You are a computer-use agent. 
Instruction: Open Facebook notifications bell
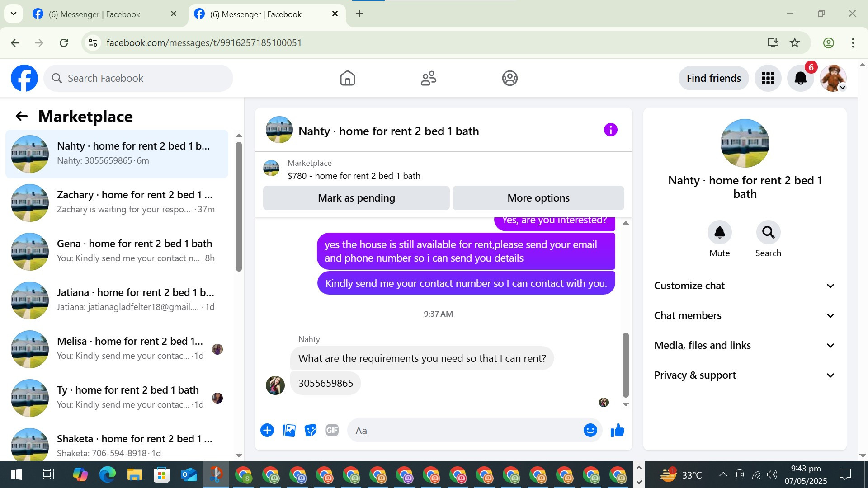point(800,78)
